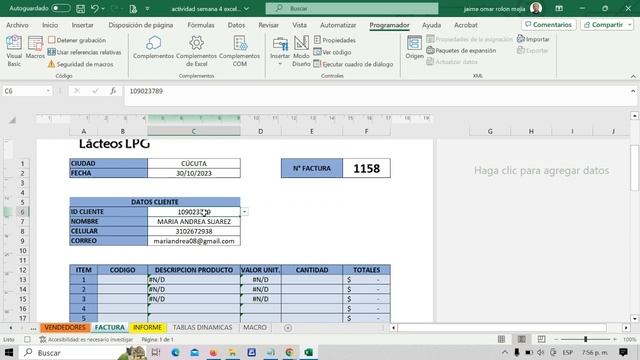Open the XML Origen pane
The image size is (640, 360).
click(414, 47)
